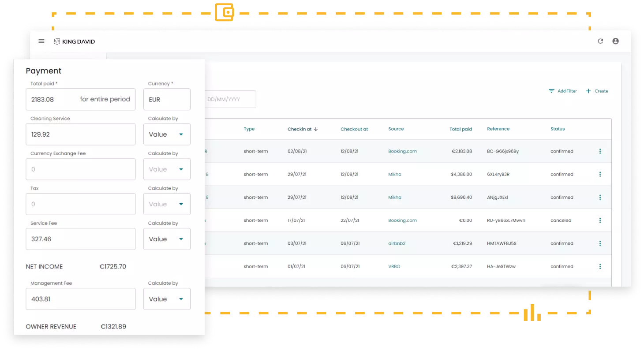Click the Create button
The width and height of the screenshot is (644, 351).
click(597, 91)
